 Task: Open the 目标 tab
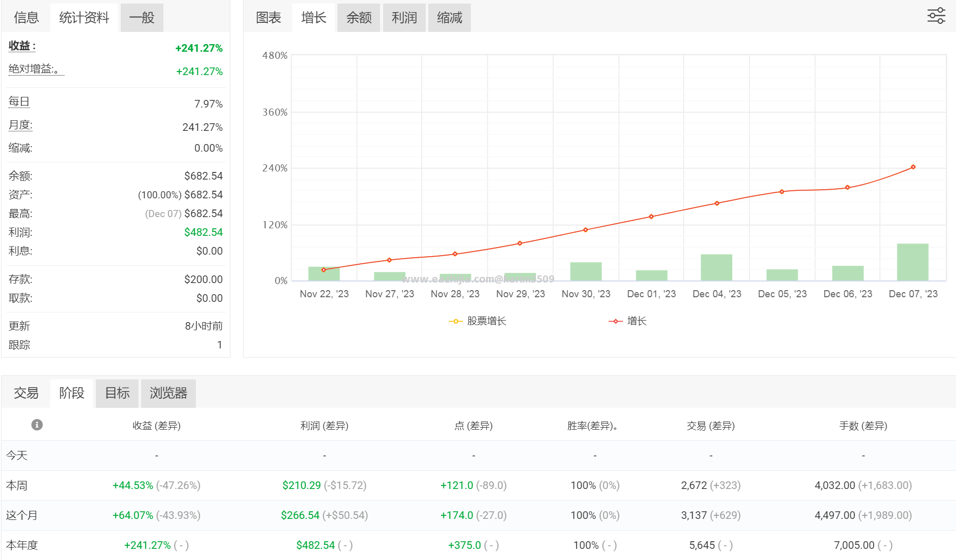click(x=117, y=393)
